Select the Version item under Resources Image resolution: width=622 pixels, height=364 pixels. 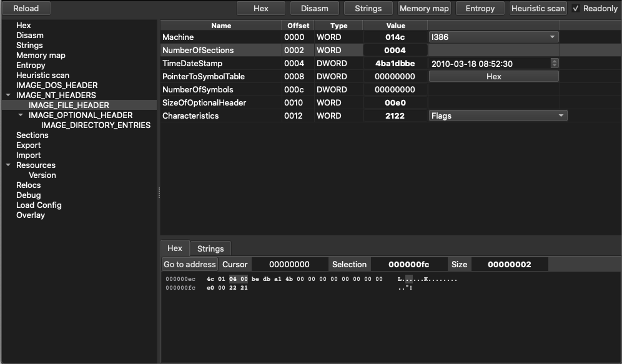42,175
